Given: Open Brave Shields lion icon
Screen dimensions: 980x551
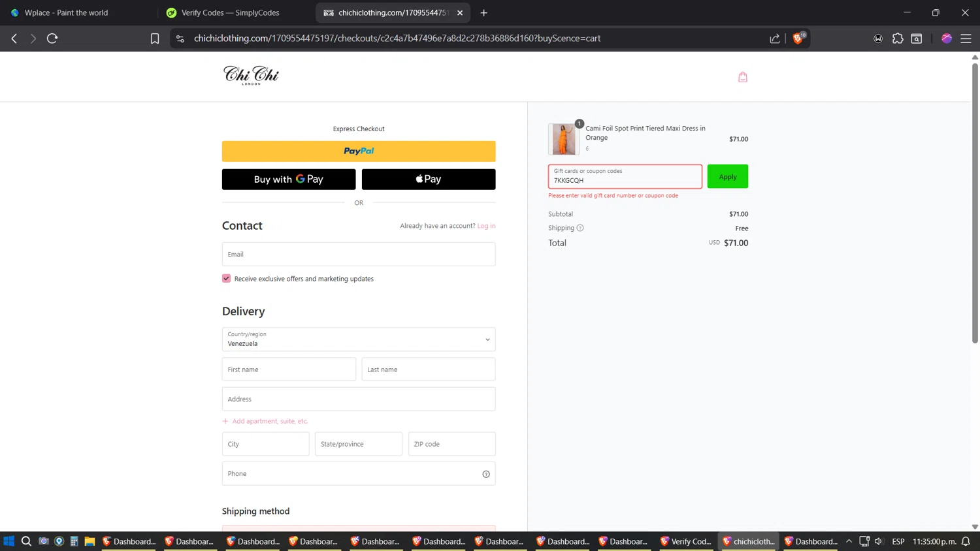Looking at the screenshot, I should pos(798,39).
